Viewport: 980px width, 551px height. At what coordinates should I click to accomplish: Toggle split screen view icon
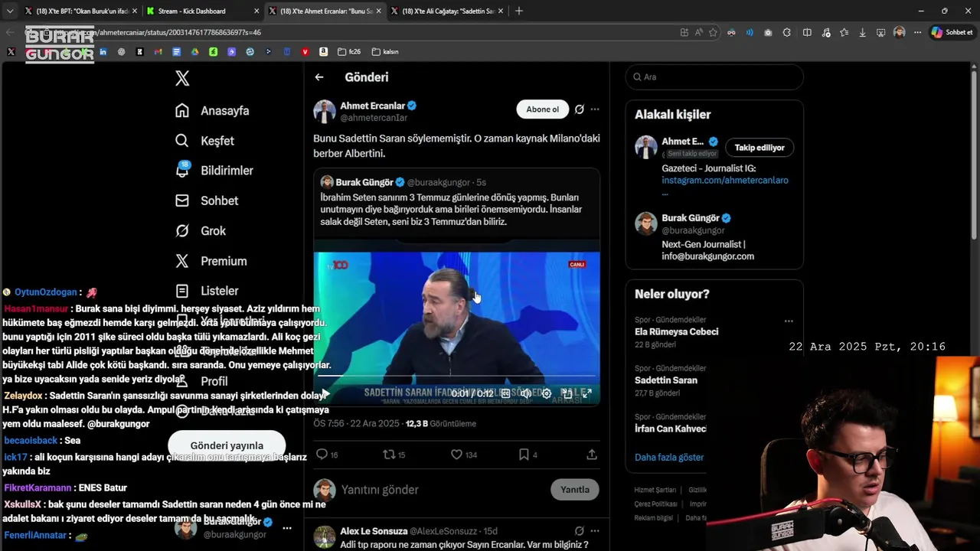pyautogui.click(x=807, y=32)
